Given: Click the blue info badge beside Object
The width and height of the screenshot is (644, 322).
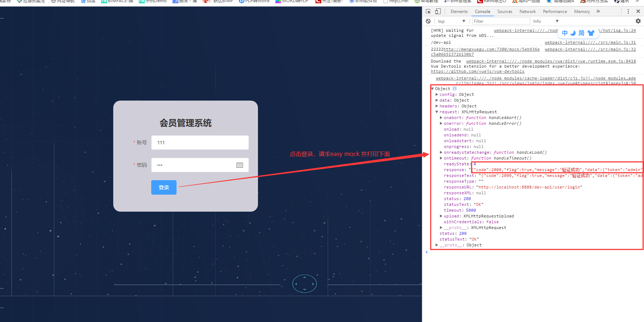Looking at the screenshot, I should 455,89.
